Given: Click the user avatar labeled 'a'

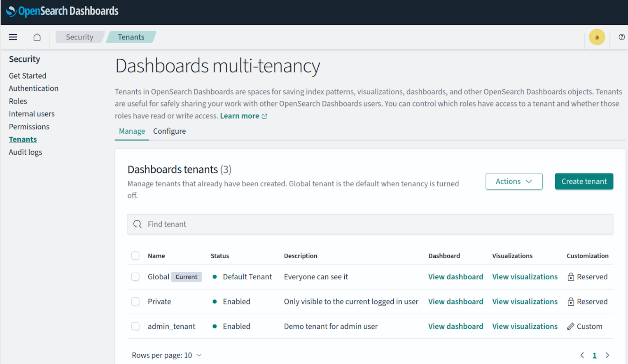Looking at the screenshot, I should coord(597,37).
